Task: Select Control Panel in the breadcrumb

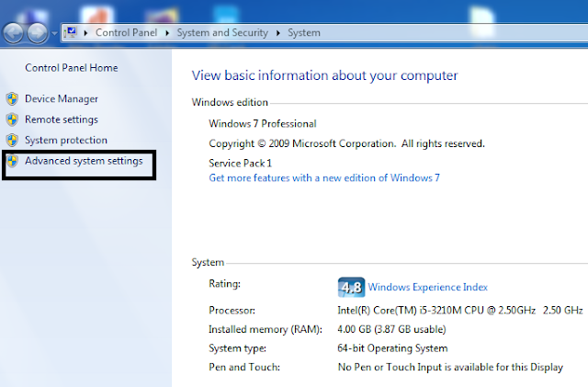Action: (x=127, y=33)
